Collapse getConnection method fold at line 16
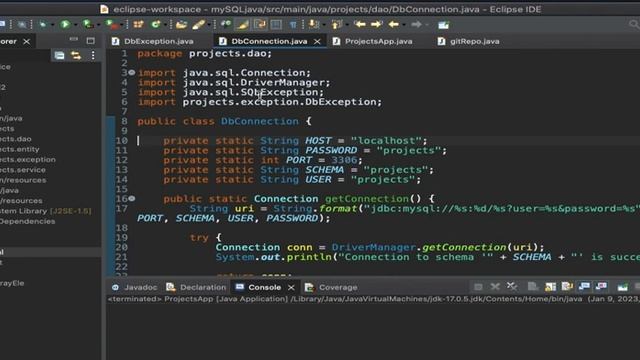This screenshot has width=640, height=360. [x=131, y=198]
